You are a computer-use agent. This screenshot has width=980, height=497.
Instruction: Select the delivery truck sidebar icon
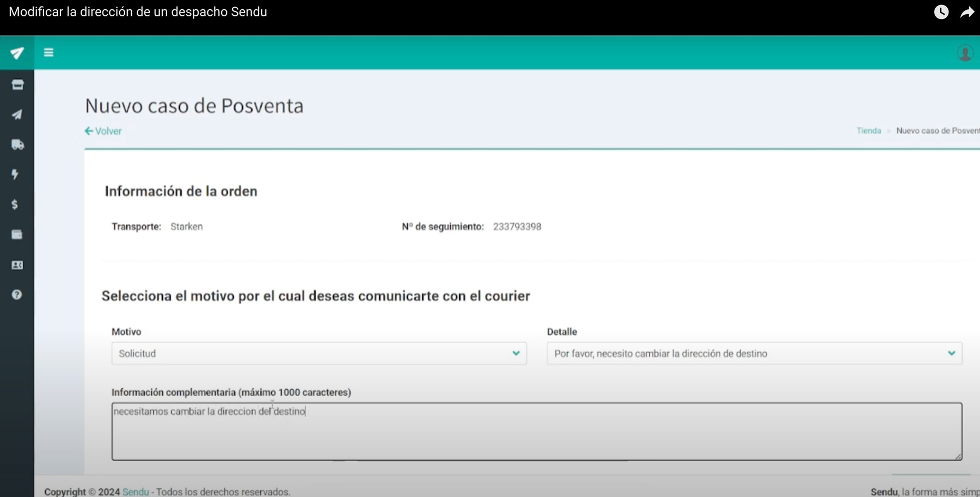17,144
